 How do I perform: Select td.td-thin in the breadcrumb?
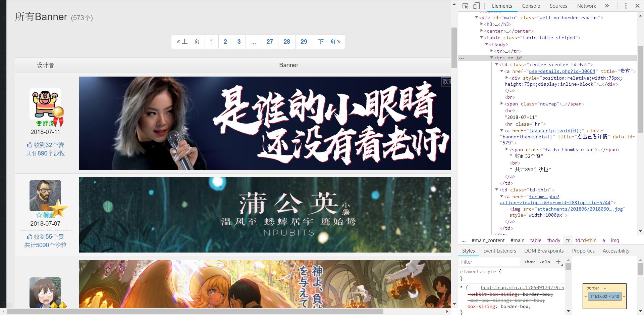586,240
